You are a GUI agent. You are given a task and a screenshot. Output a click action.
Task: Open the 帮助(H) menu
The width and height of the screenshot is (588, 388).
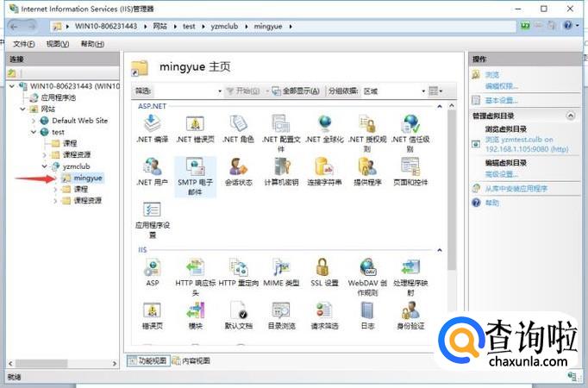pos(92,44)
